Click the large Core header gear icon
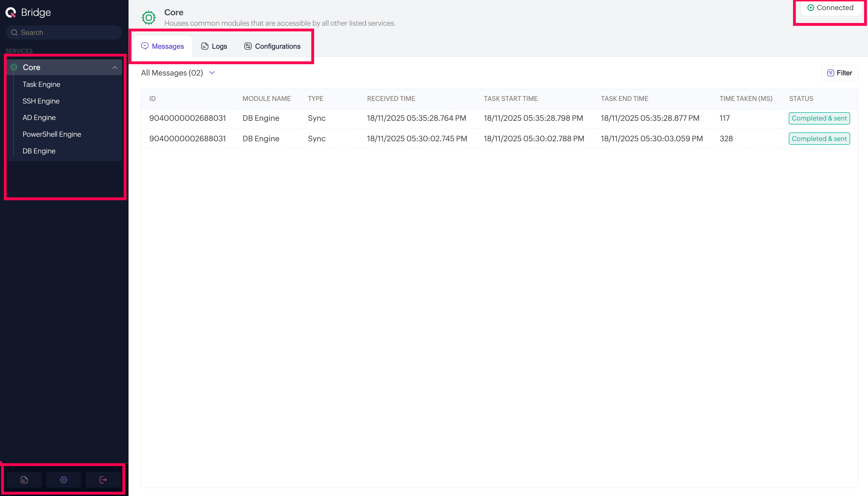 pyautogui.click(x=149, y=18)
